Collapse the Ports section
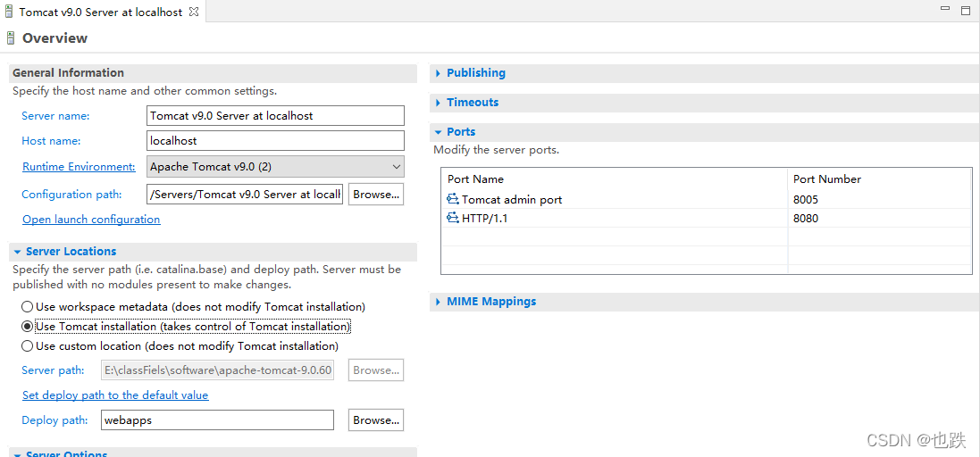This screenshot has height=457, width=980. pos(439,132)
